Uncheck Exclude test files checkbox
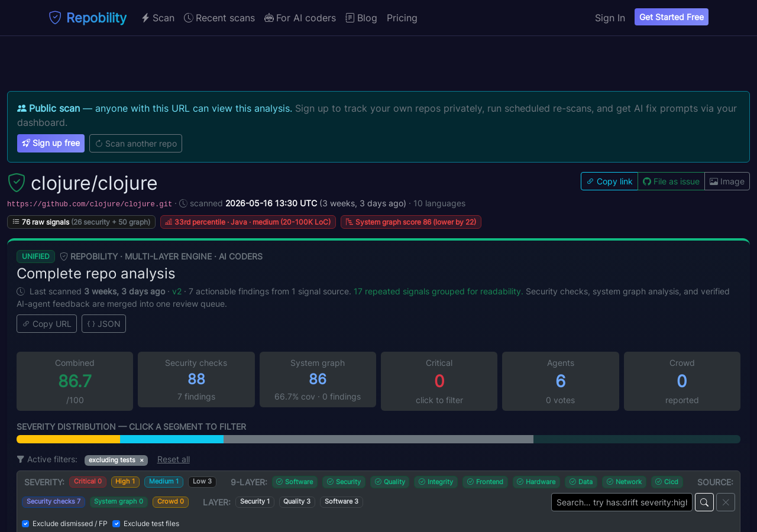 (x=116, y=524)
